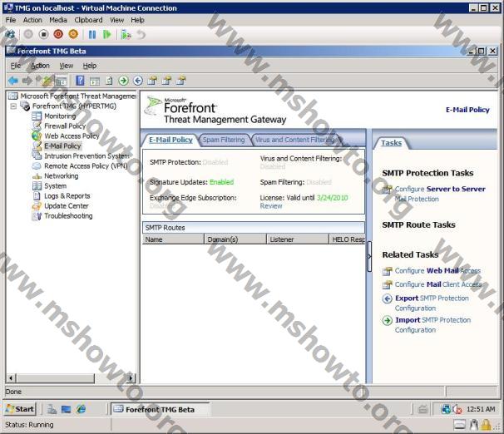Click the orange Save state icon

click(x=73, y=34)
